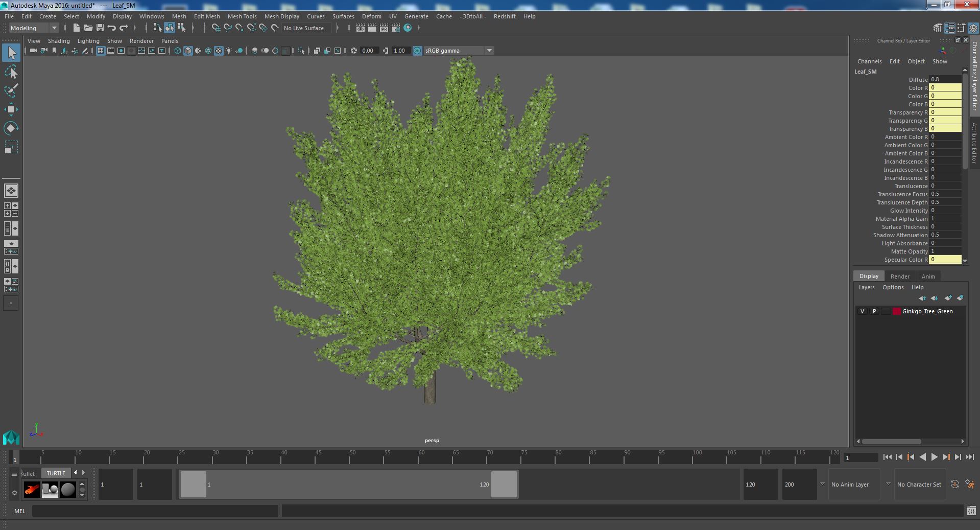The image size is (980, 530).
Task: Toggle viewport grid display
Action: [101, 51]
